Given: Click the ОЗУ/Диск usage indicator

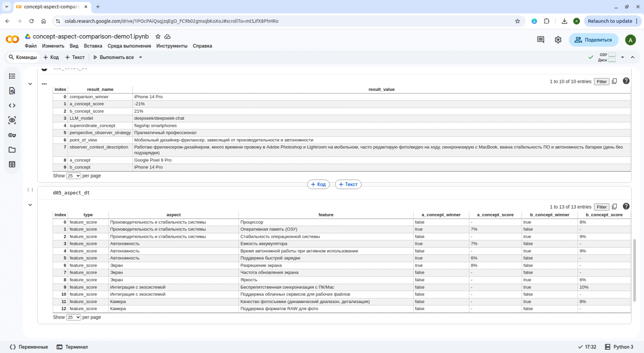Looking at the screenshot, I should [x=607, y=57].
